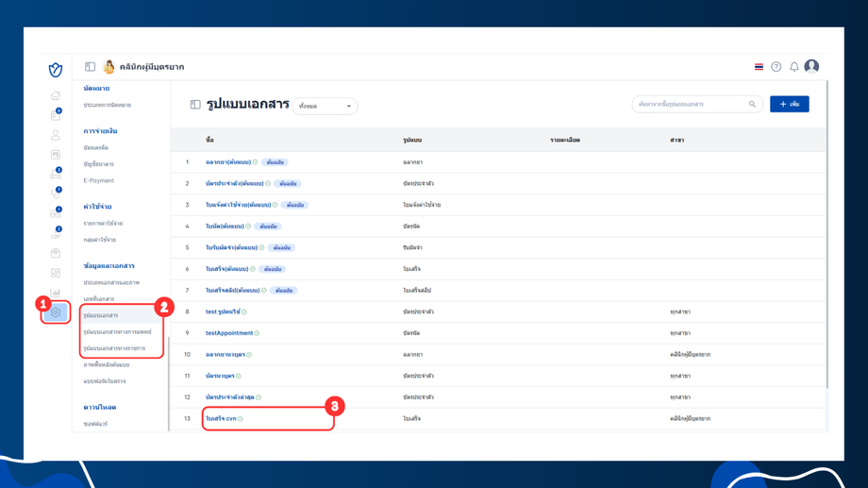Click ต้นฉบับ badge on row 1

275,162
